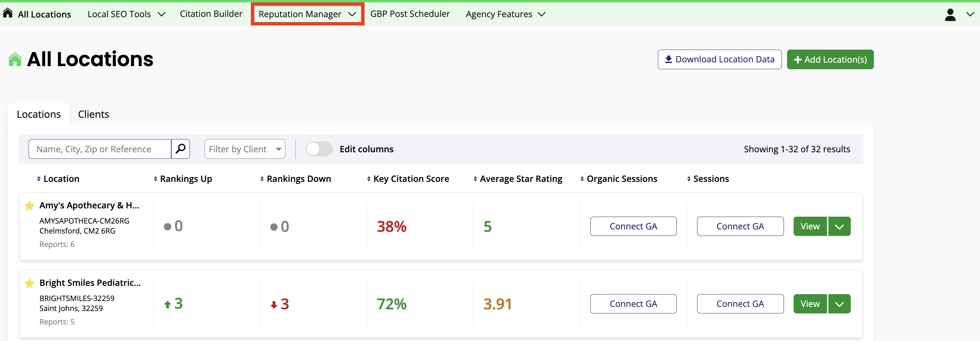
Task: Click the Add Location(s) button
Action: (830, 59)
